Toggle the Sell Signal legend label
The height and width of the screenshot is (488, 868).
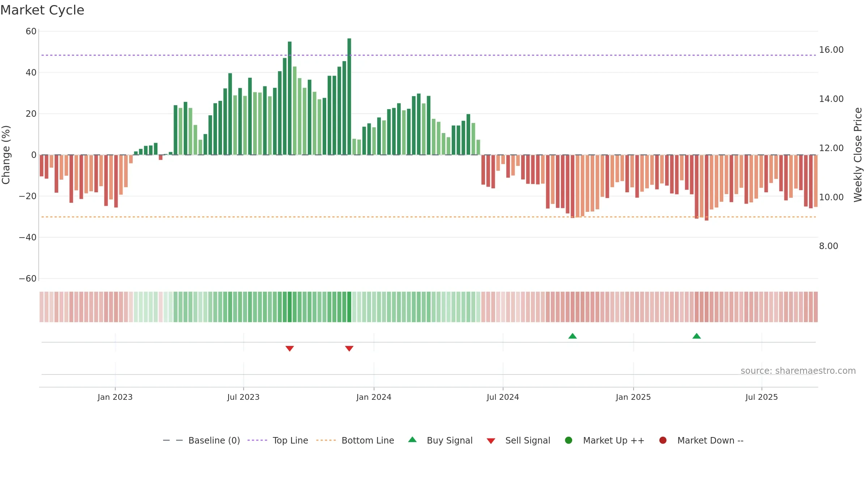pos(528,440)
